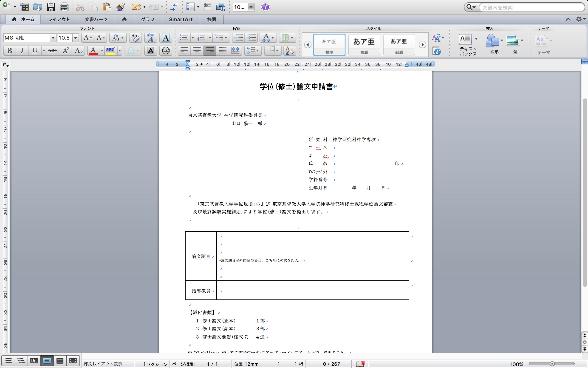The image size is (588, 368).
Task: Switch to 文書パーツ tab
Action: pyautogui.click(x=96, y=20)
